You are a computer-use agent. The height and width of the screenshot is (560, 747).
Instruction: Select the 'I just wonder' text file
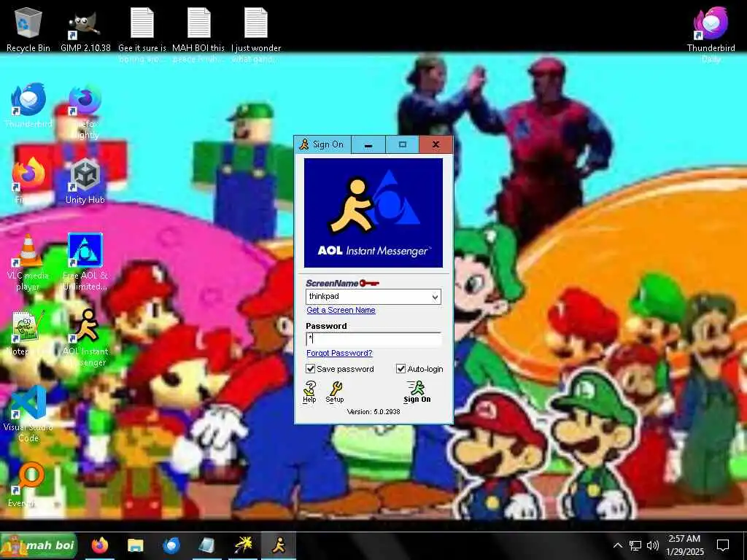tap(256, 34)
